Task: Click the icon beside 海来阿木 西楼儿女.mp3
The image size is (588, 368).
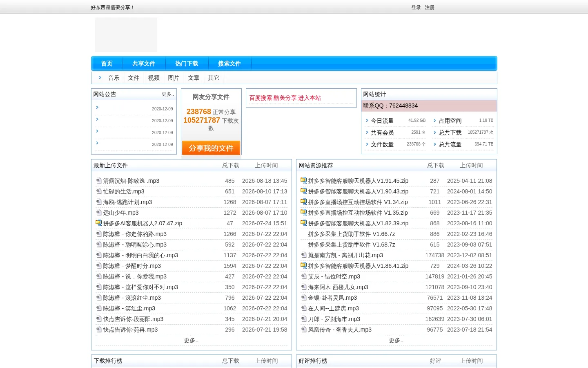Action: pos(303,287)
